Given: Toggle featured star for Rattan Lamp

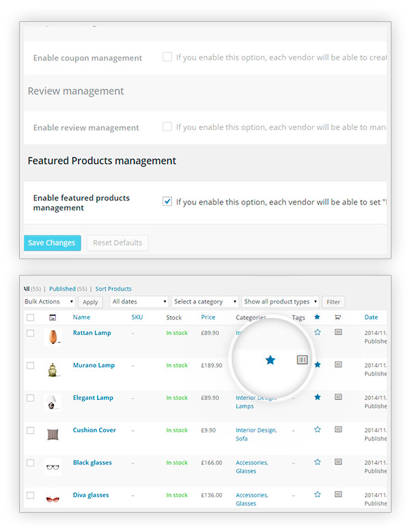Looking at the screenshot, I should (x=317, y=332).
